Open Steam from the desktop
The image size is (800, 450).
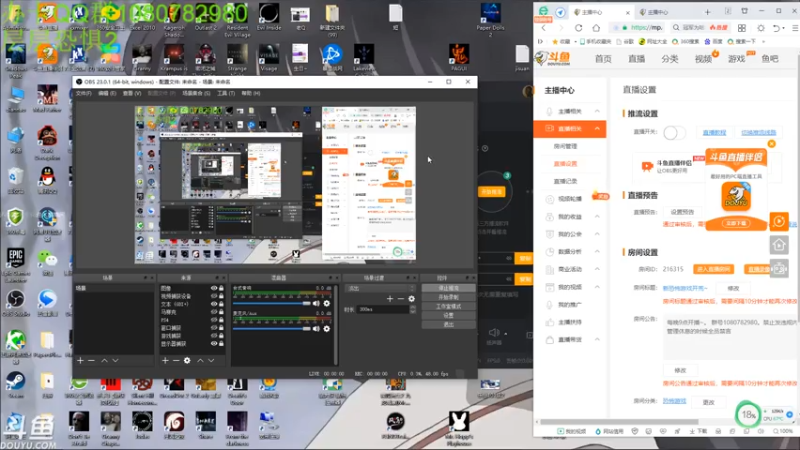tap(15, 385)
